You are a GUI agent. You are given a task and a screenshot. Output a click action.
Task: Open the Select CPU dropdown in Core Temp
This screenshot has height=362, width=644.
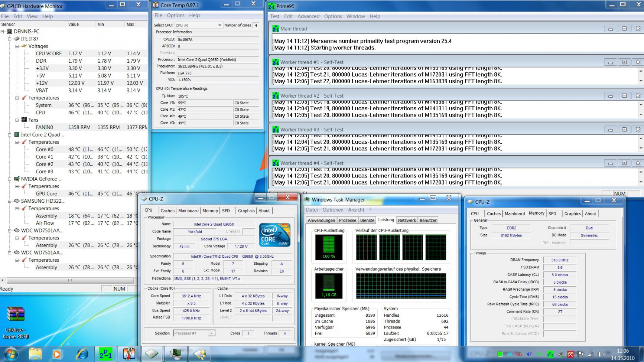(219, 25)
